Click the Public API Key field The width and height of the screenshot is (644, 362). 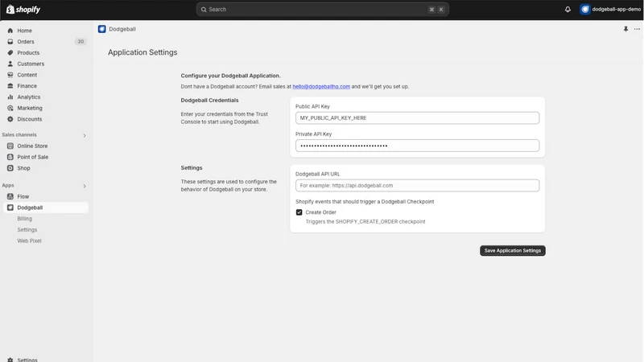(x=417, y=117)
